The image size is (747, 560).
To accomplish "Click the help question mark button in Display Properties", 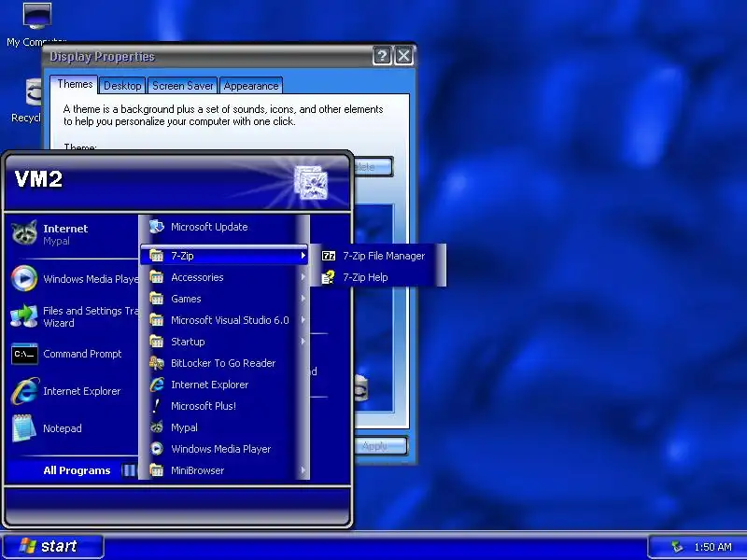I will (x=382, y=56).
